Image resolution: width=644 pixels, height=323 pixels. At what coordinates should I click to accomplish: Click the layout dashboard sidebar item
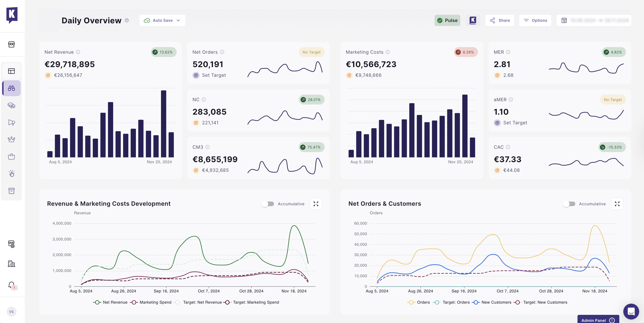(x=11, y=71)
